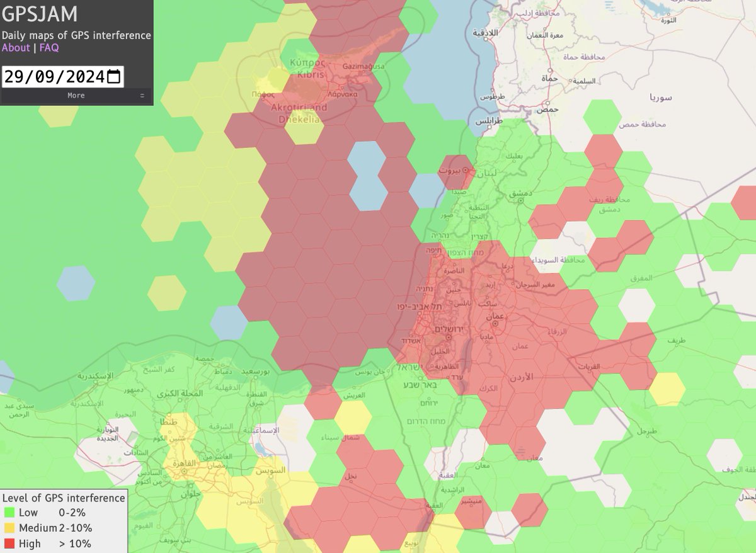Click 'Akrotiri and Dhekelia' map label
The height and width of the screenshot is (553, 756).
pos(299,113)
